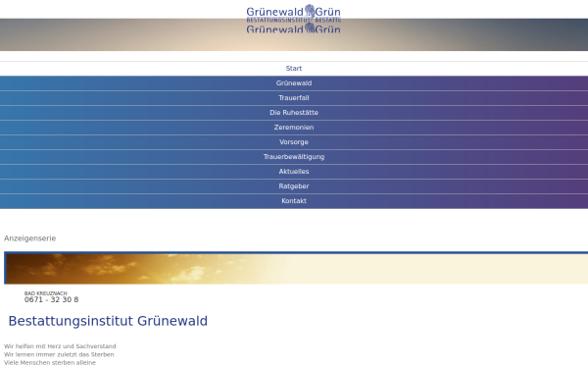Click the phone number 0671 - 32 30 8
This screenshot has width=588, height=368.
pyautogui.click(x=51, y=299)
